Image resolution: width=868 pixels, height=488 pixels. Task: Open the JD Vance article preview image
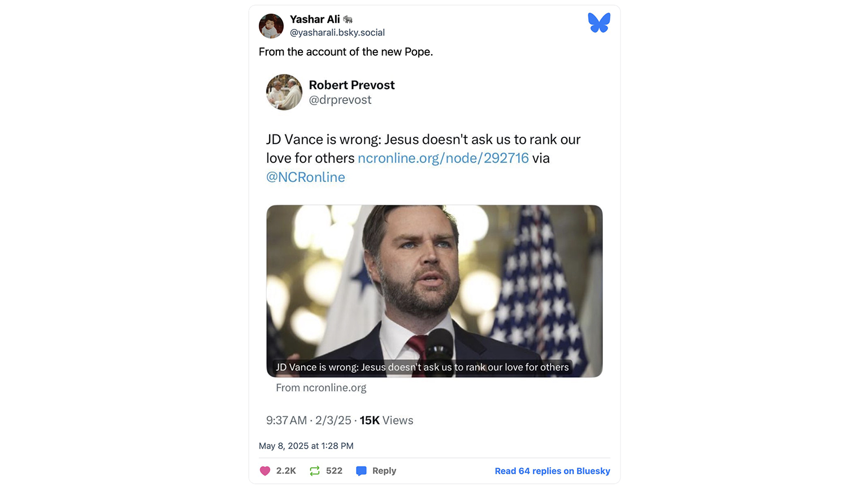(435, 291)
